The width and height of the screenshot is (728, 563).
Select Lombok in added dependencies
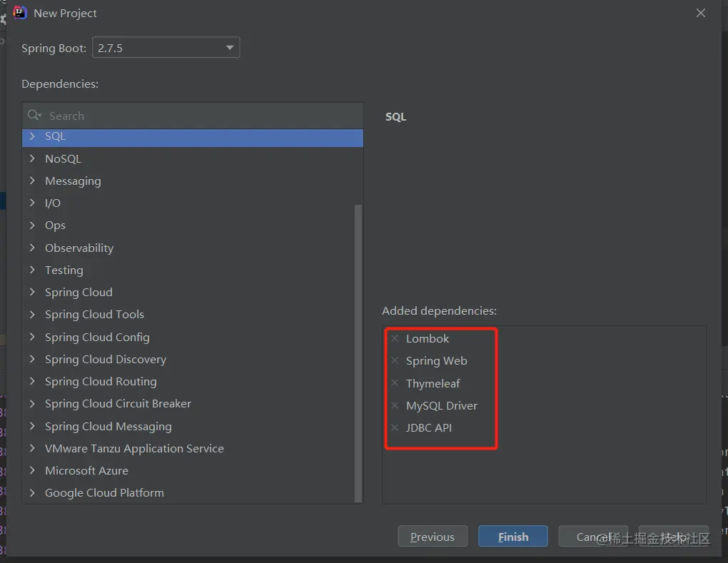428,339
